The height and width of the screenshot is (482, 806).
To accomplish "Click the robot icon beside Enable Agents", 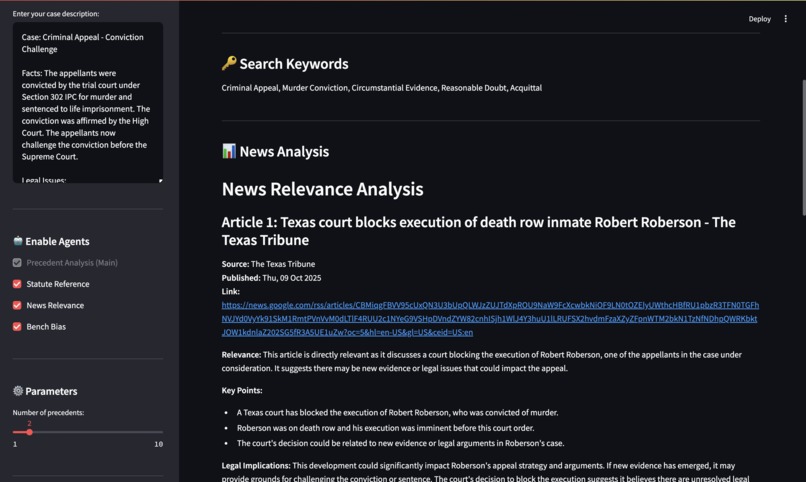I will click(x=17, y=241).
